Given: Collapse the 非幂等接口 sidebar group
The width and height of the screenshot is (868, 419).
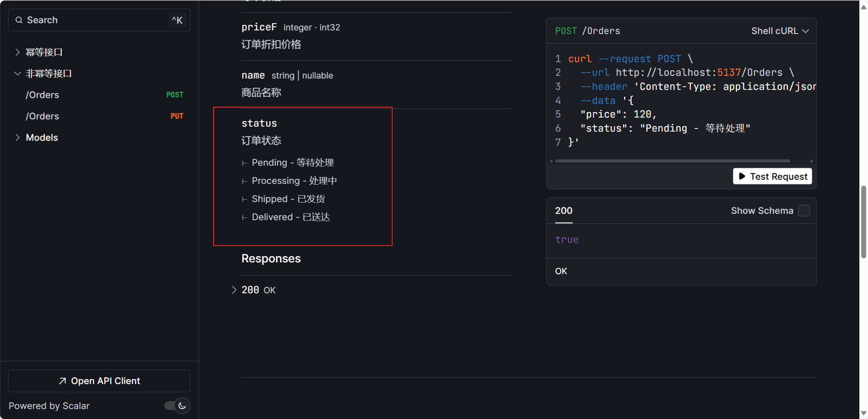Looking at the screenshot, I should (17, 74).
